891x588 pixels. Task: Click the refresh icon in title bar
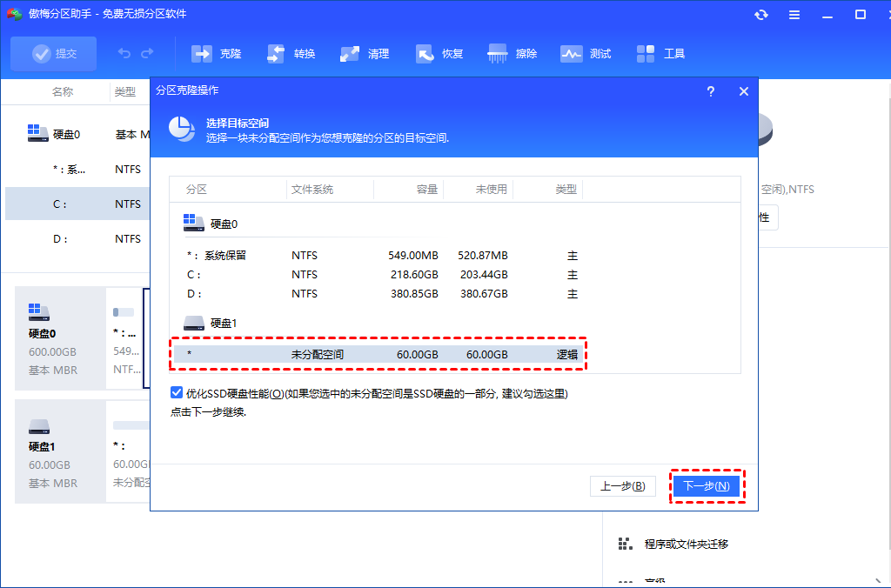760,15
